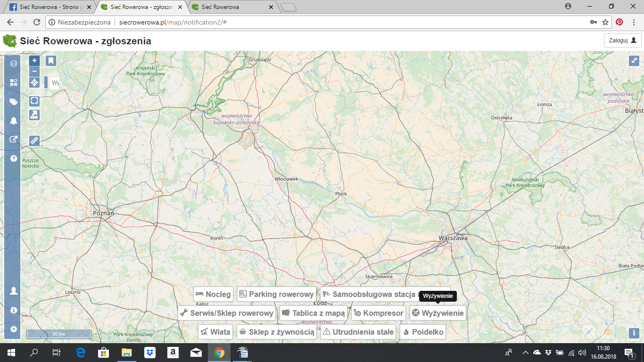Toggle map attribution info button
Image resolution: width=644 pixels, height=362 pixels.
634,333
